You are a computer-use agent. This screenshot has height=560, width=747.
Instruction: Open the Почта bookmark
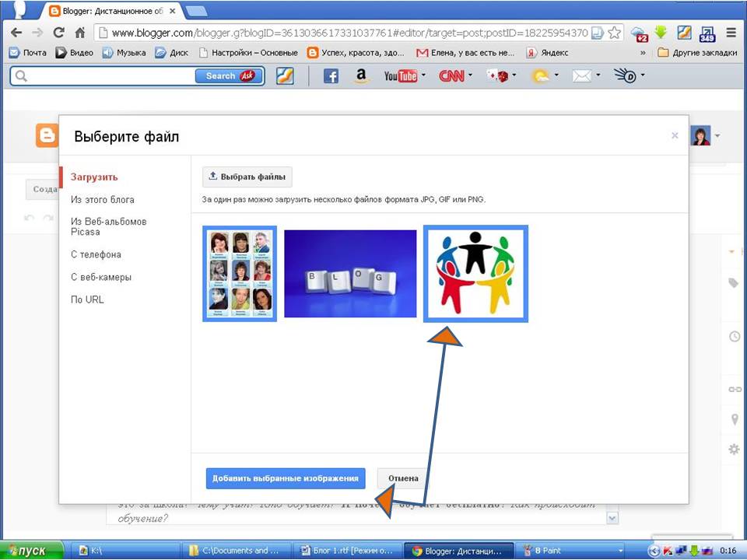pos(28,53)
